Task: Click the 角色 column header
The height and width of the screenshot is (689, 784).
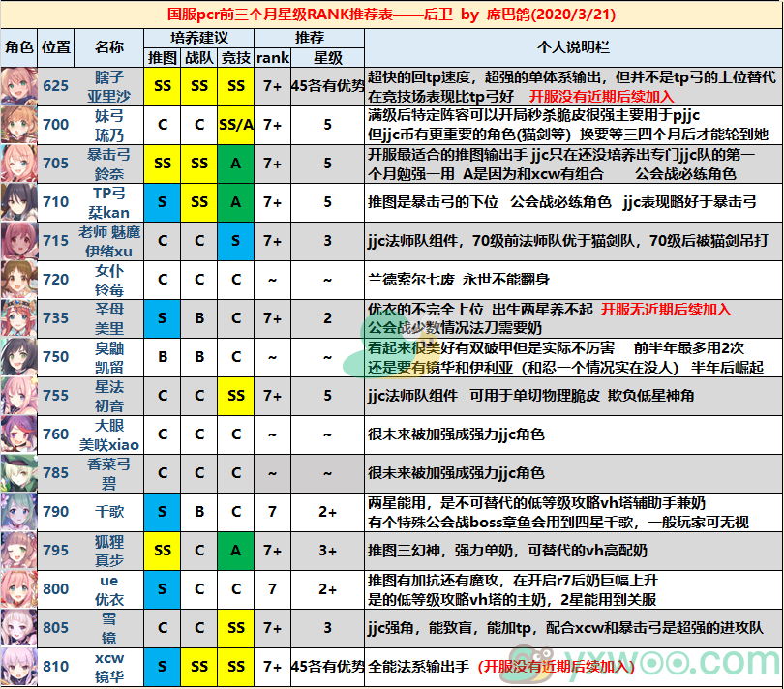Action: (19, 47)
